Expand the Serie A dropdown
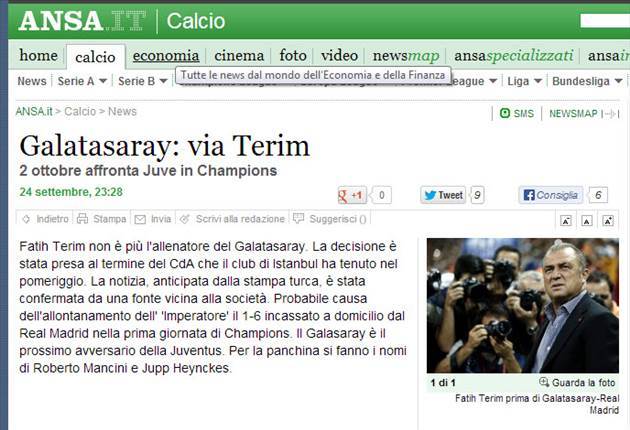 tap(103, 81)
